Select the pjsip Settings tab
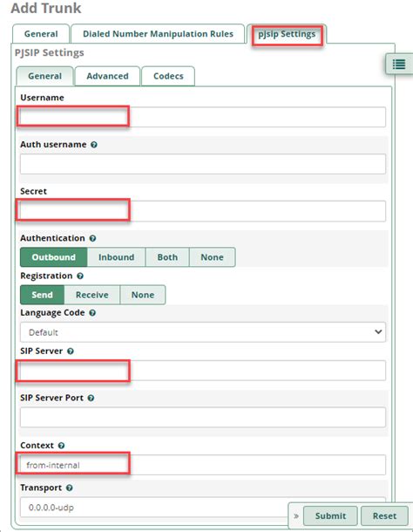The width and height of the screenshot is (413, 532). point(287,34)
